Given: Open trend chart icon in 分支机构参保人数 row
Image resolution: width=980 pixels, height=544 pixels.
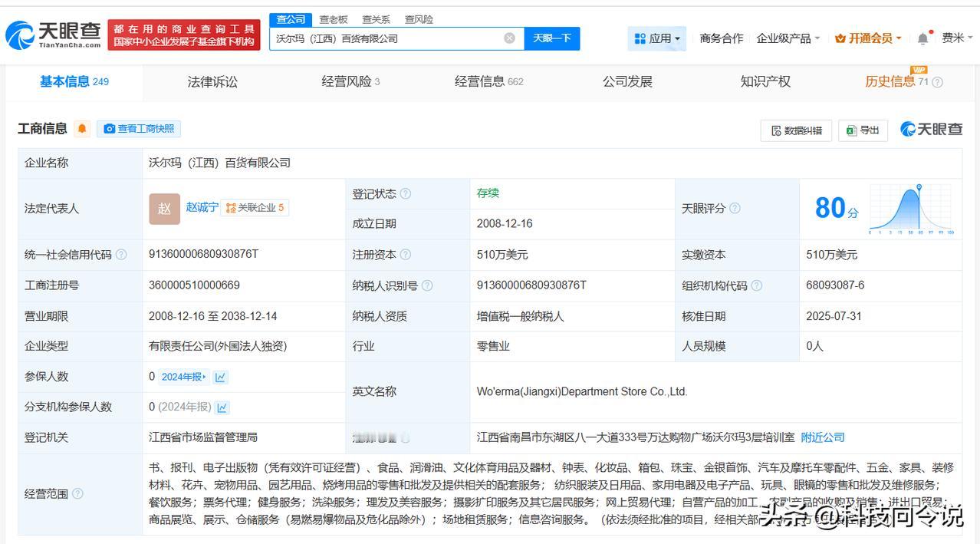Looking at the screenshot, I should click(x=222, y=407).
